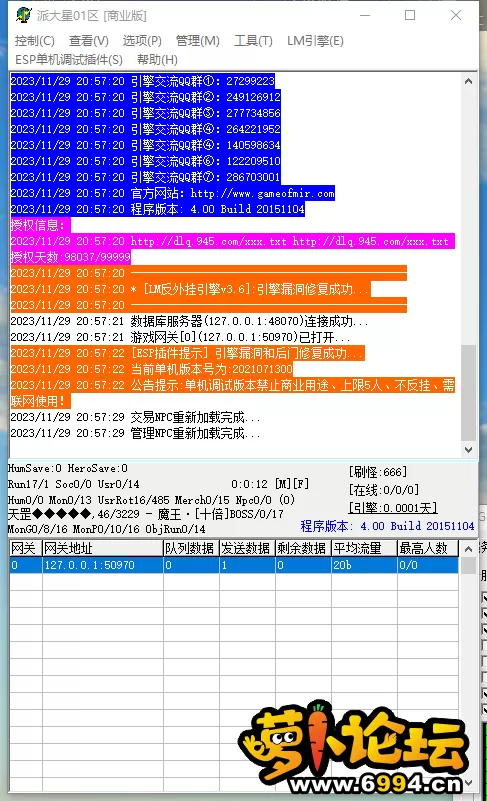Click log line 交易NPC重新加载完成

coord(135,417)
